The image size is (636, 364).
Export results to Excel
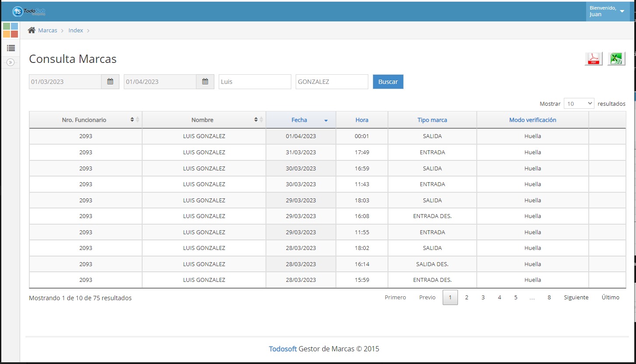[x=616, y=59]
